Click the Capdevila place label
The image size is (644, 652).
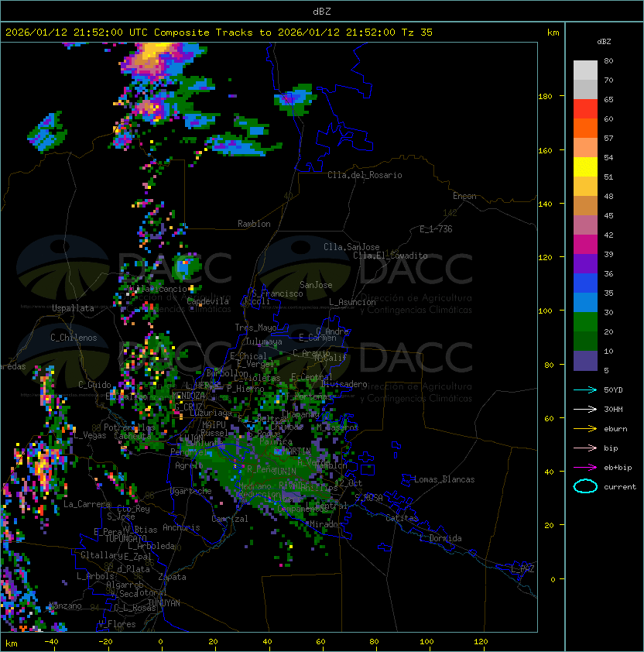pos(208,301)
